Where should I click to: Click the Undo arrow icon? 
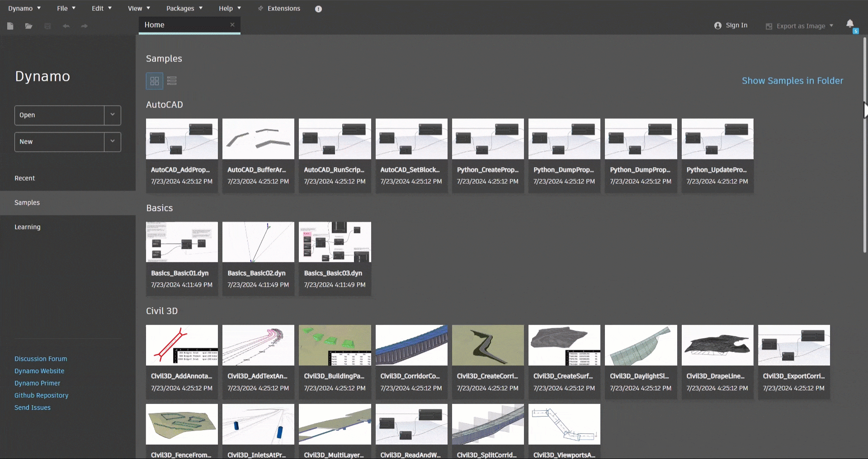click(66, 26)
